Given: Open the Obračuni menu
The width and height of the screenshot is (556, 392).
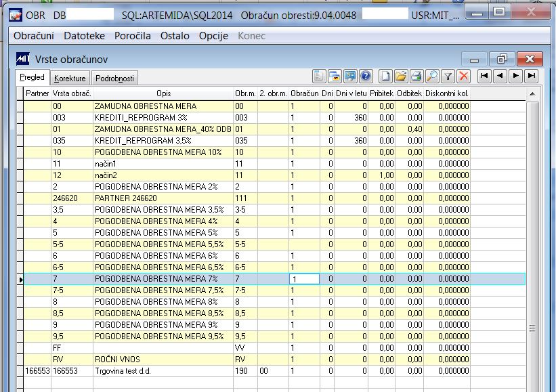Looking at the screenshot, I should [35, 36].
